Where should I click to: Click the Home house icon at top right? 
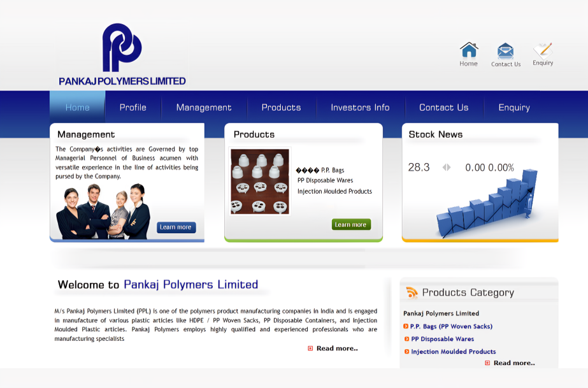(469, 50)
